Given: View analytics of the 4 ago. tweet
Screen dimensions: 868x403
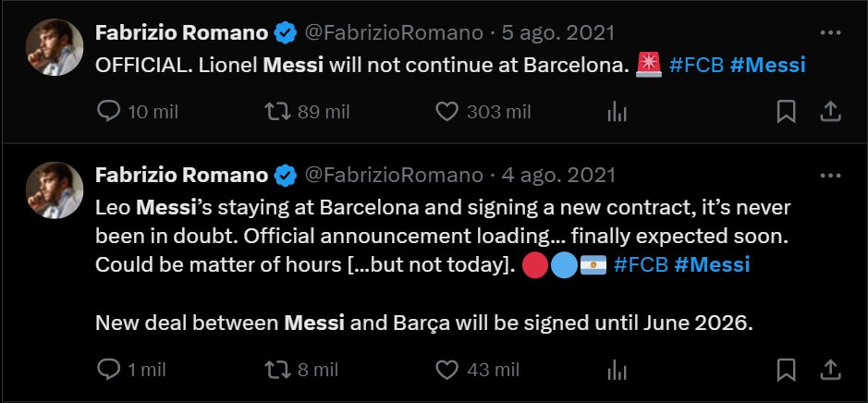Looking at the screenshot, I should pos(617,369).
